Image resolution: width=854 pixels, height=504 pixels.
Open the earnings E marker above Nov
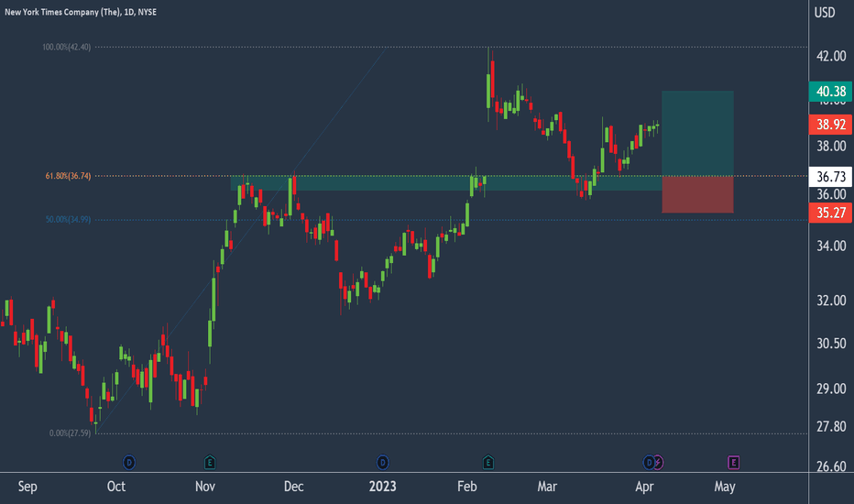pos(210,463)
